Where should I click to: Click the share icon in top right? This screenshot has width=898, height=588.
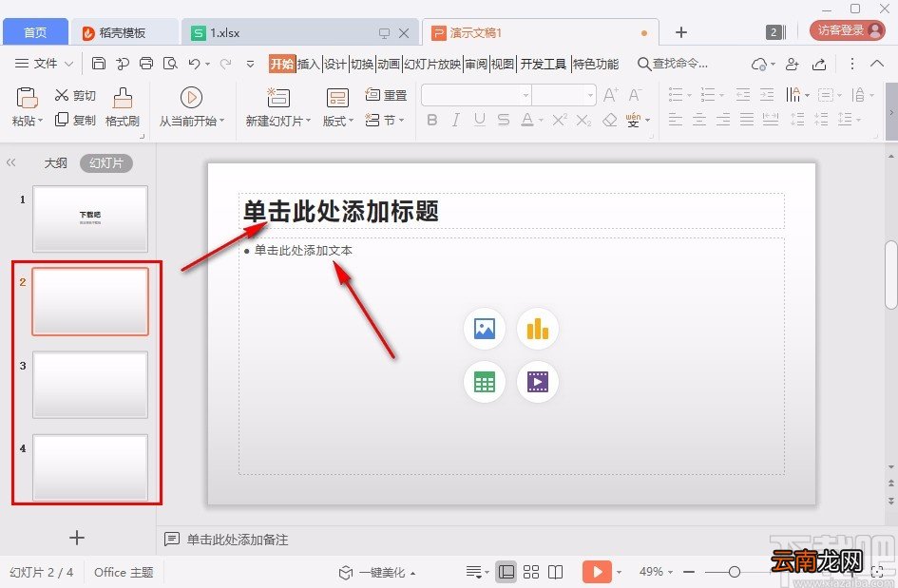[x=819, y=65]
